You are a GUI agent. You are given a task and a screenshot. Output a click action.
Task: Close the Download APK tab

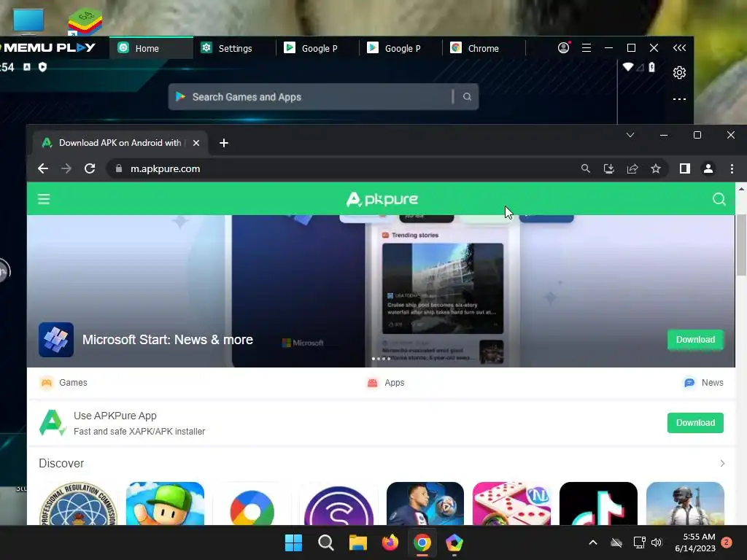pyautogui.click(x=196, y=143)
